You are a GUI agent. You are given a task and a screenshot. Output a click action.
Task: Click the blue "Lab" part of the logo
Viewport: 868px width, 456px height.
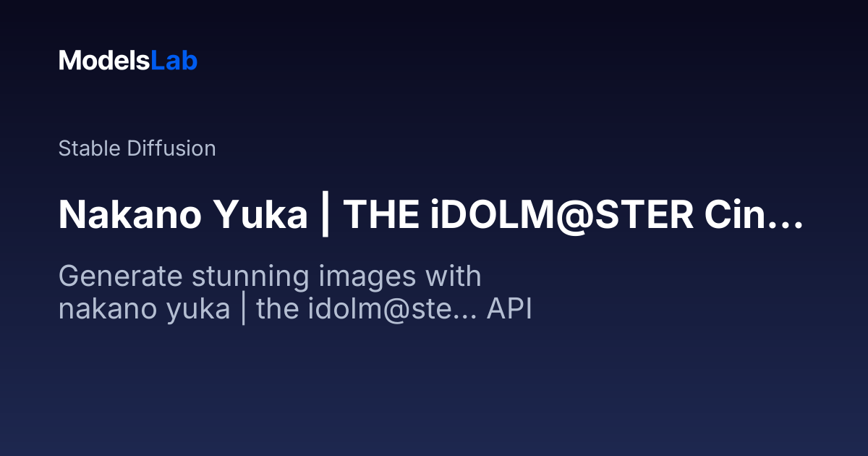(x=174, y=61)
